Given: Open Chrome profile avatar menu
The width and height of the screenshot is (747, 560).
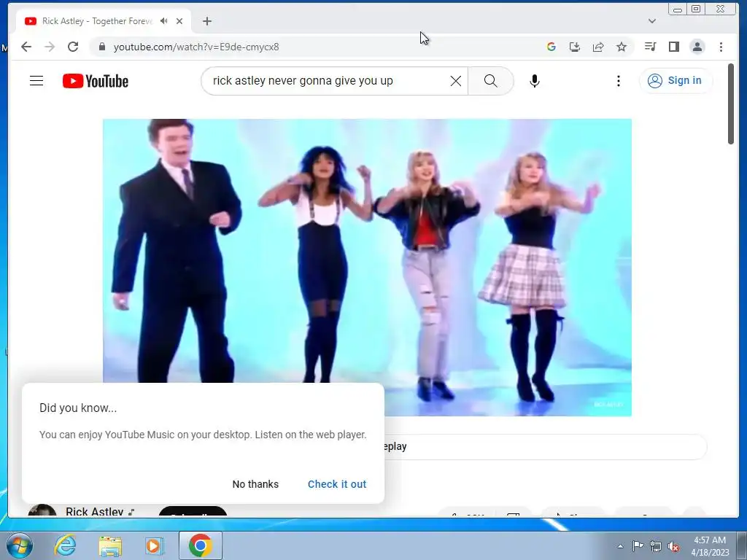Looking at the screenshot, I should pos(697,47).
